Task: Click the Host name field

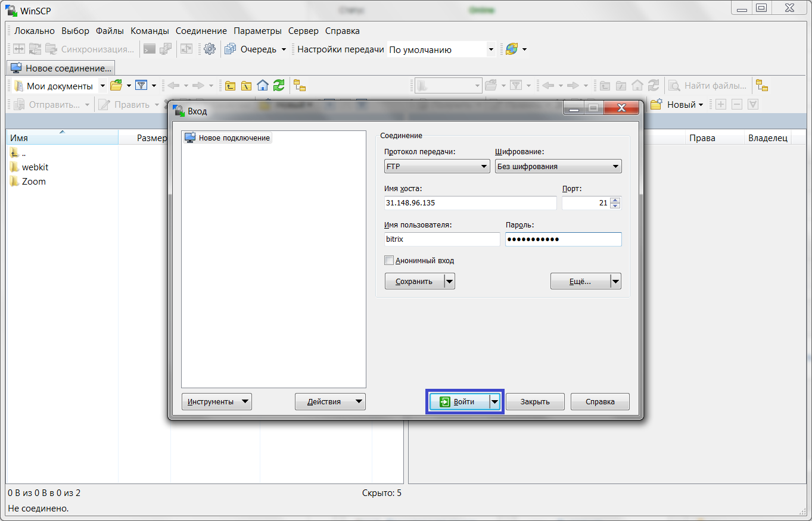Action: point(470,202)
